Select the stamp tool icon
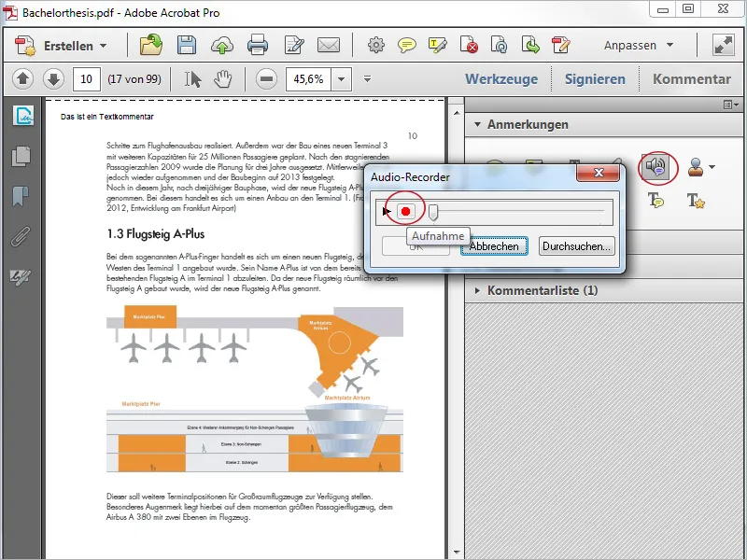 pos(696,167)
